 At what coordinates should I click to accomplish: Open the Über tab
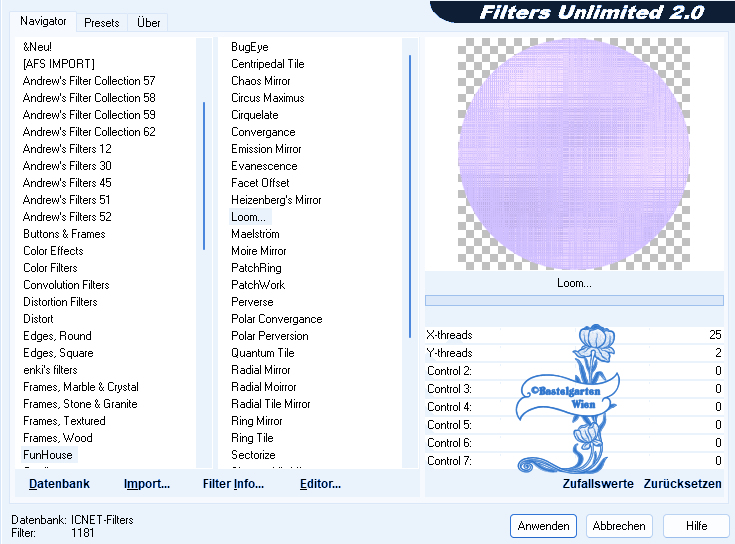click(x=148, y=23)
